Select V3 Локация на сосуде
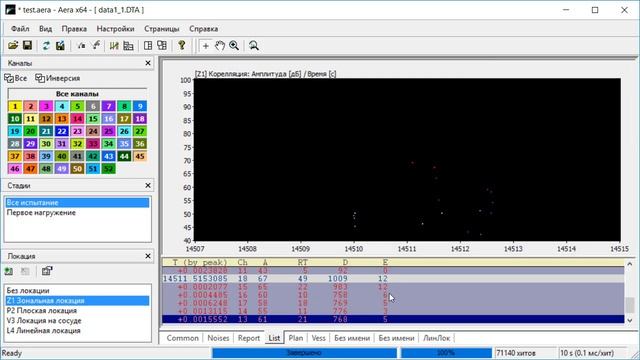The image size is (640, 360). (x=77, y=321)
